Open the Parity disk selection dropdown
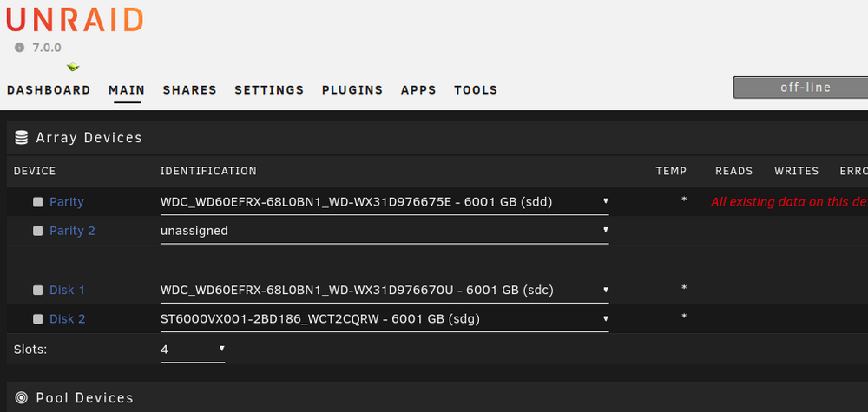Viewport: 868px width, 412px height. coord(385,202)
